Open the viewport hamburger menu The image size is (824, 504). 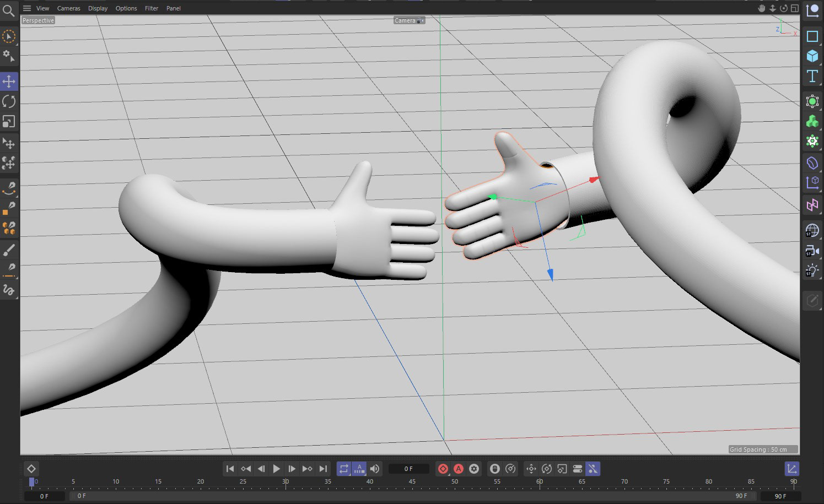pos(27,8)
